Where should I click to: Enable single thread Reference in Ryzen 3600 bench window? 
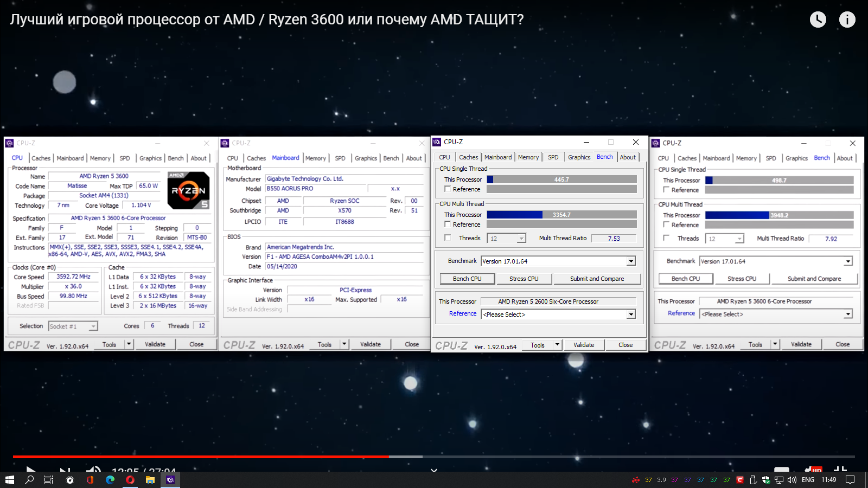(x=666, y=190)
